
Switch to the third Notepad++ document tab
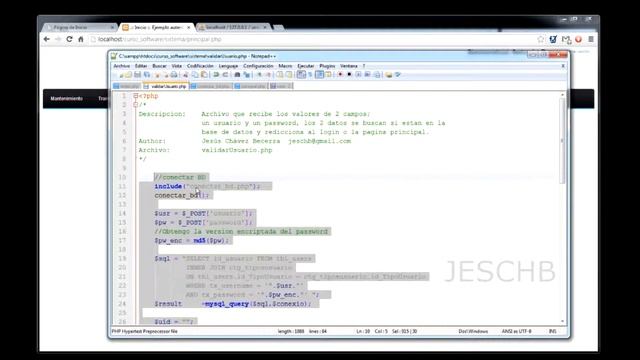click(211, 86)
